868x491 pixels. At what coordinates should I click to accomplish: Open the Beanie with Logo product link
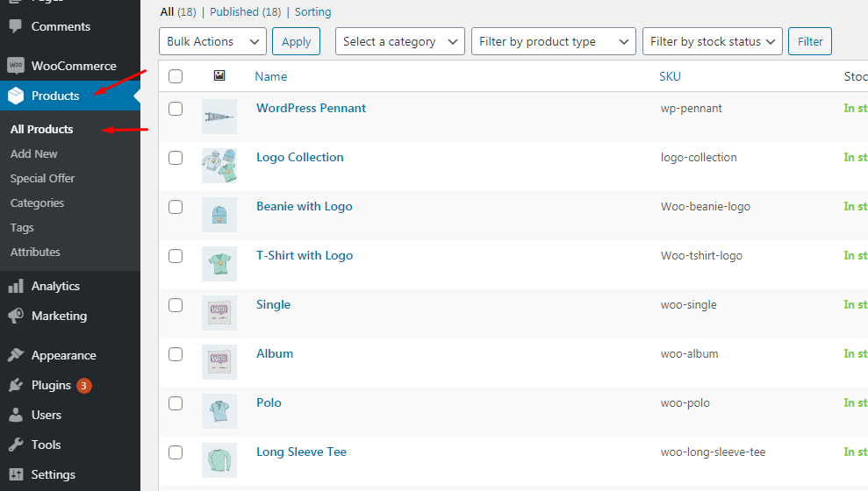[x=304, y=206]
